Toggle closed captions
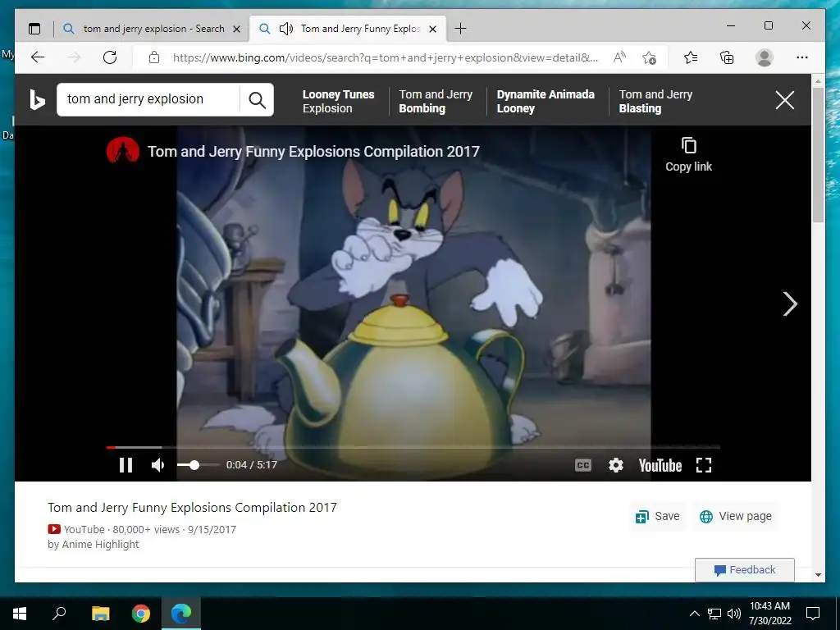840x630 pixels. [583, 465]
